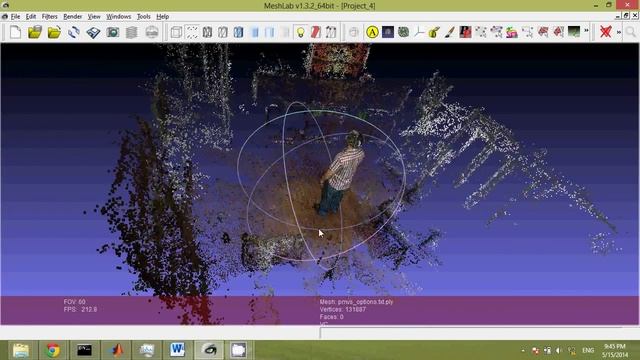Switch to Word in the taskbar

pyautogui.click(x=177, y=350)
